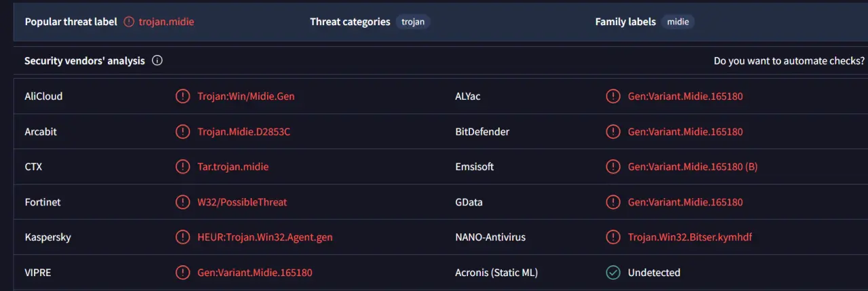Screen dimensions: 868x291
Task: Click the AliCloud detection warning icon
Action: coord(182,96)
